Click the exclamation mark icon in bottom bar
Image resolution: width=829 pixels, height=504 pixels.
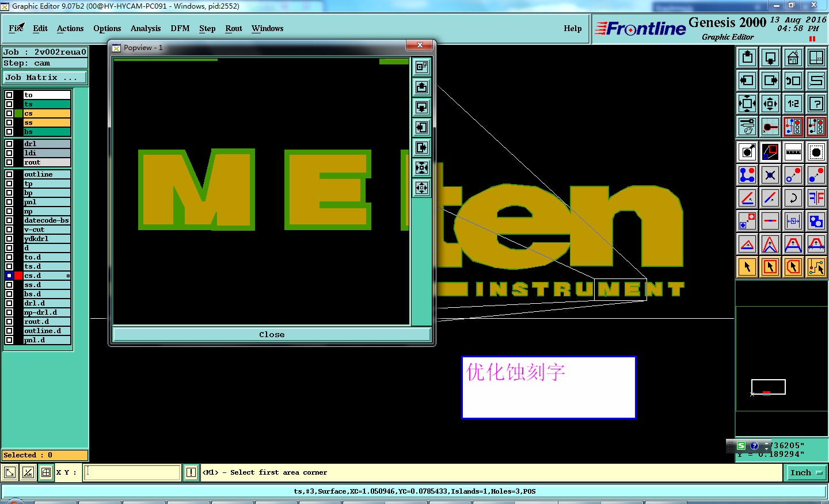coord(191,473)
